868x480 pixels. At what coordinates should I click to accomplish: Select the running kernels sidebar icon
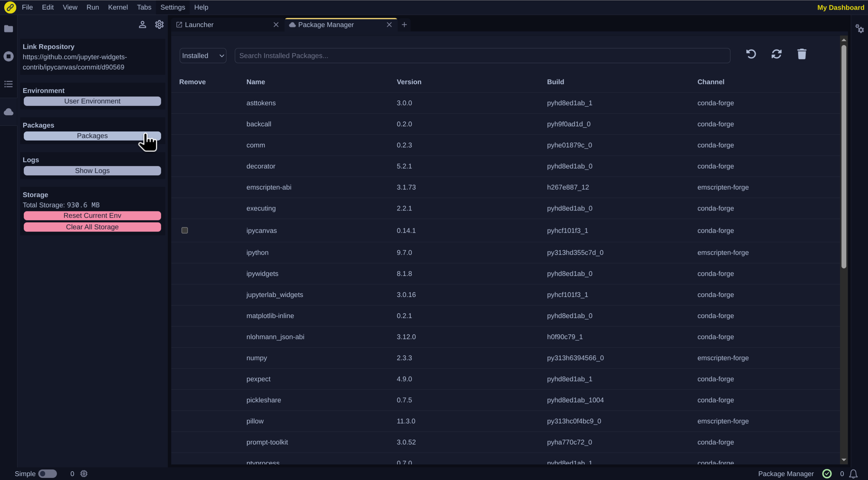click(8, 56)
